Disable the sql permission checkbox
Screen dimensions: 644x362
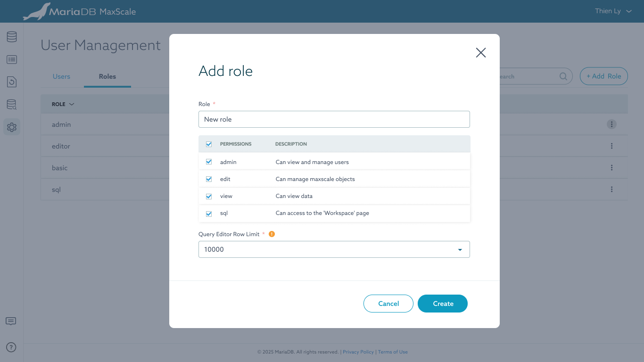point(209,214)
